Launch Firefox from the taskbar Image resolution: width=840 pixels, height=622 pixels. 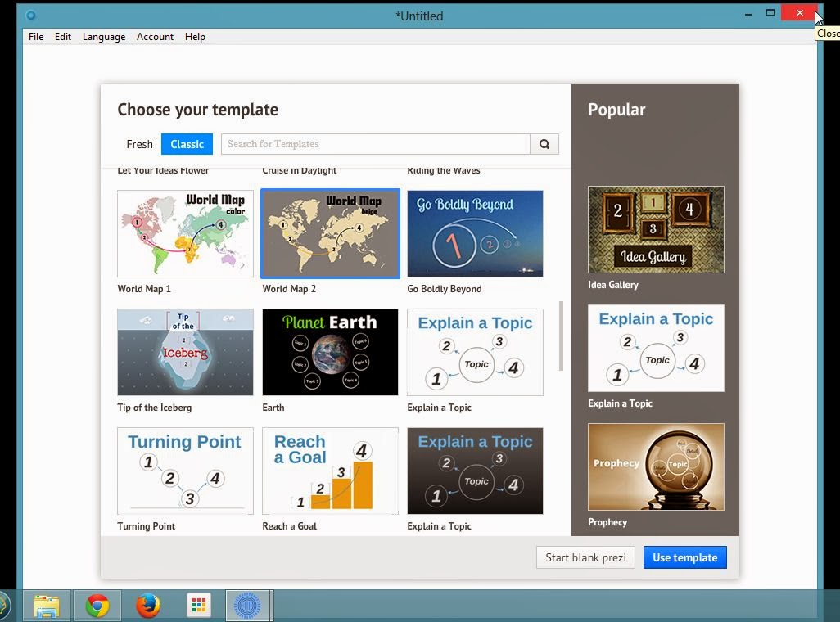click(147, 606)
